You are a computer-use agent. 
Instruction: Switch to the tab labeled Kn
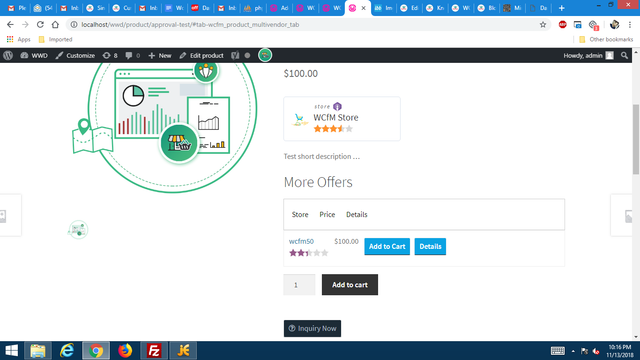pyautogui.click(x=435, y=8)
